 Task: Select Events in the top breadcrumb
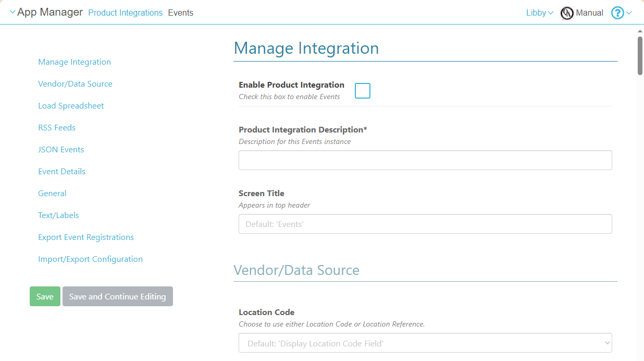[180, 13]
